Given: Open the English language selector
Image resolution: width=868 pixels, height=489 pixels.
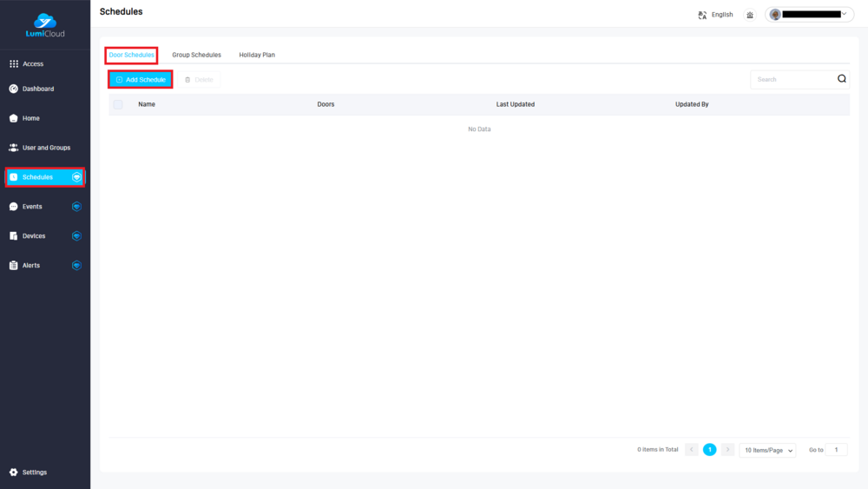Looking at the screenshot, I should point(716,15).
